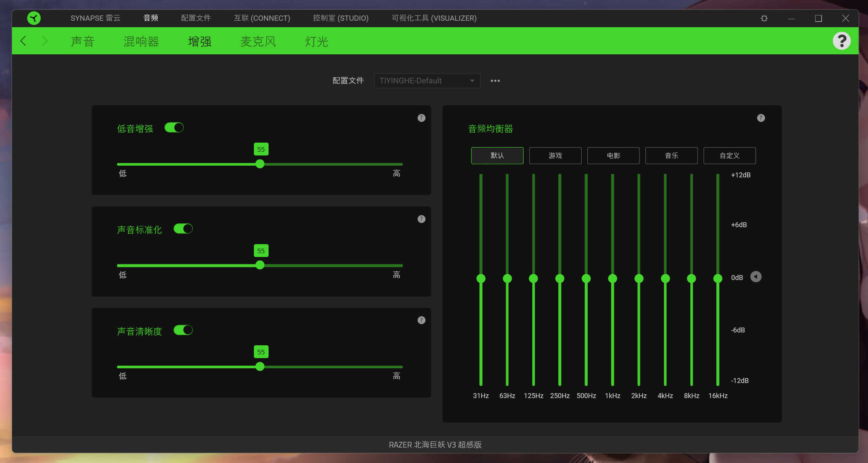
Task: Click the 250Hz equalizer band handle
Action: (x=560, y=278)
